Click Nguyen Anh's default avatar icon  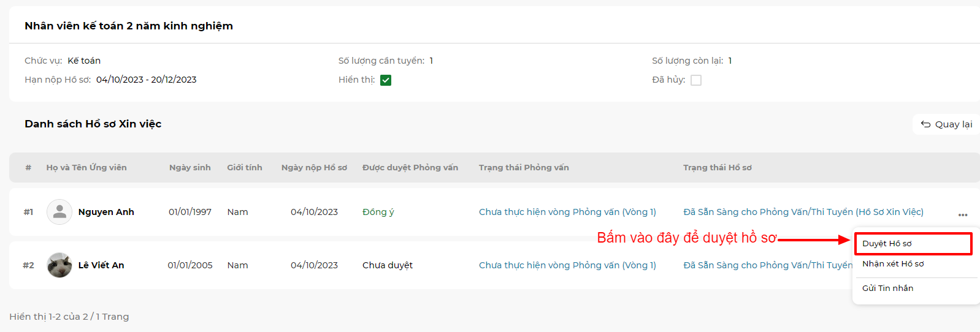click(59, 212)
